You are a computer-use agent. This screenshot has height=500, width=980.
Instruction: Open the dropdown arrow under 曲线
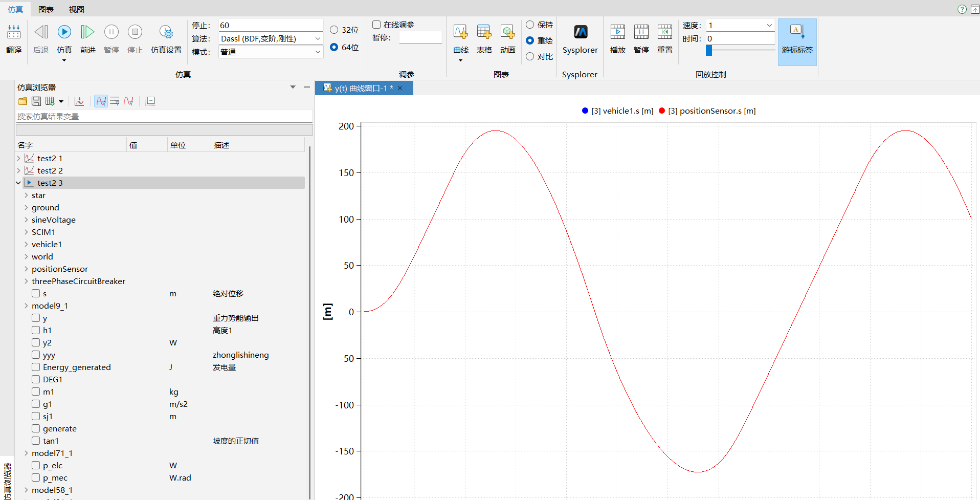[460, 60]
